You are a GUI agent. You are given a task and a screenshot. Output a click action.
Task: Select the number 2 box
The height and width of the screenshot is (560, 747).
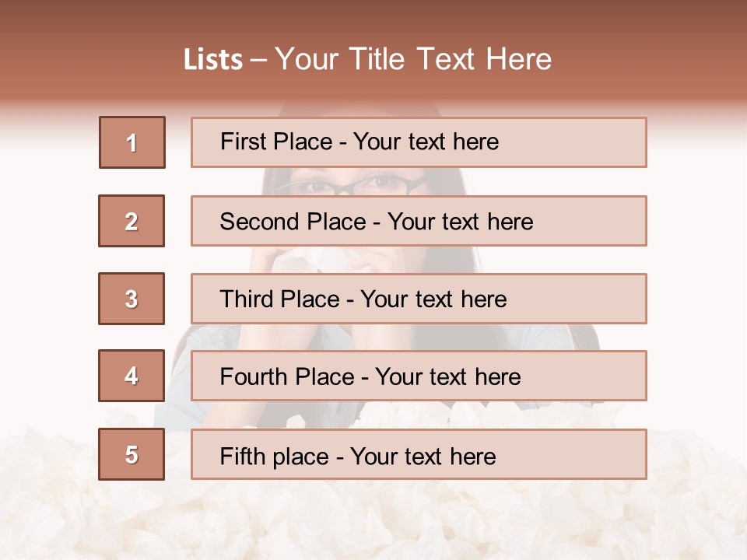point(132,221)
